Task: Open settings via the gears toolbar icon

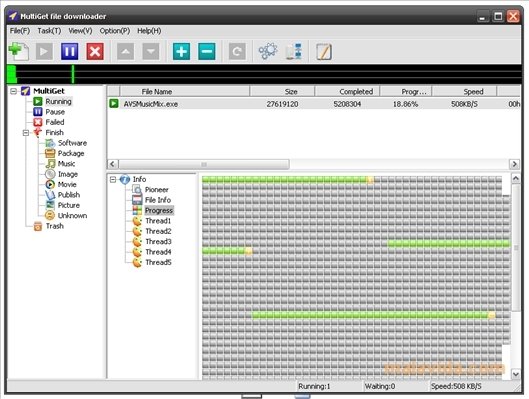Action: [x=268, y=52]
